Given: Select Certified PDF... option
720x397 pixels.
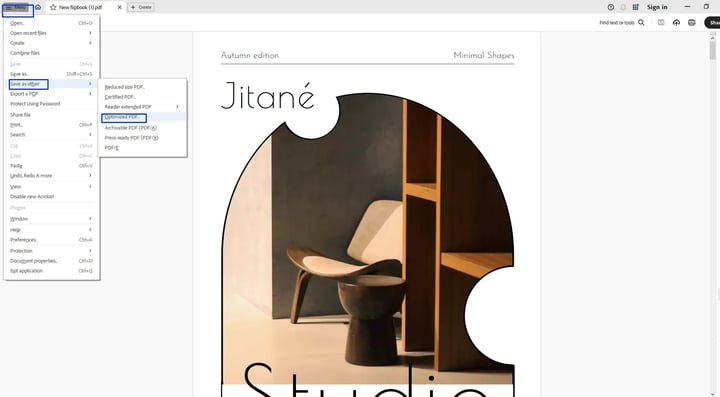Looking at the screenshot, I should [142, 97].
